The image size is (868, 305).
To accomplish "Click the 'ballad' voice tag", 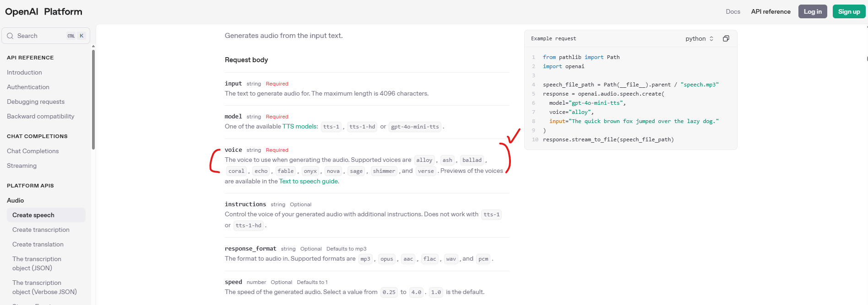I will click(x=472, y=160).
